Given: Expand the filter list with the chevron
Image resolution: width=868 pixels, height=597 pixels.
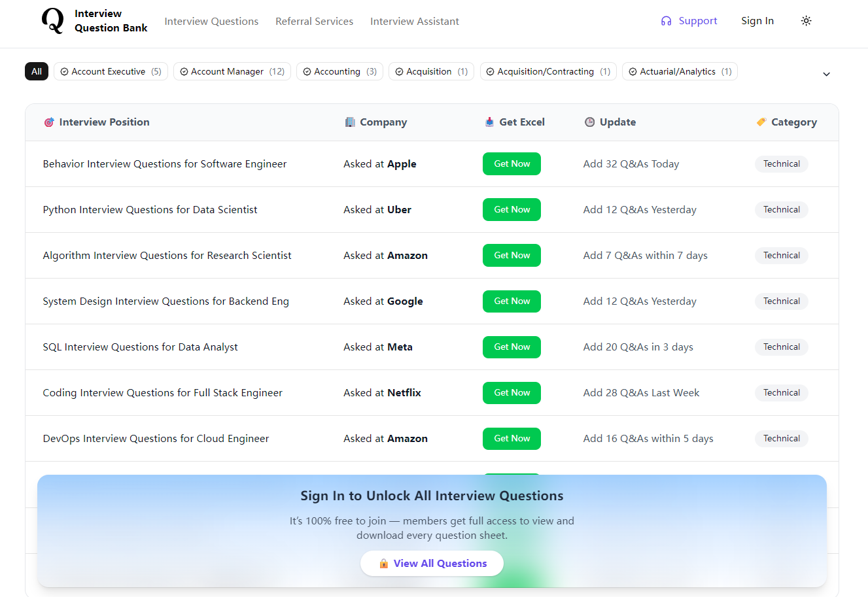Looking at the screenshot, I should (826, 75).
